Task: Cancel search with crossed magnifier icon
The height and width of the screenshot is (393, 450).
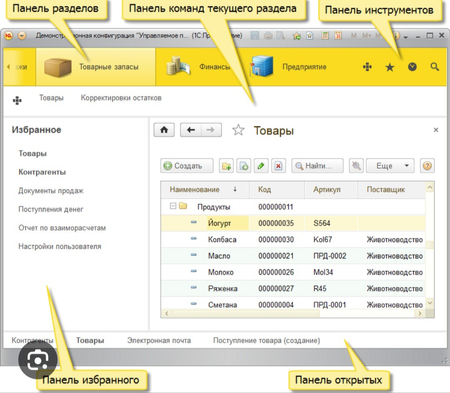Action: (356, 166)
